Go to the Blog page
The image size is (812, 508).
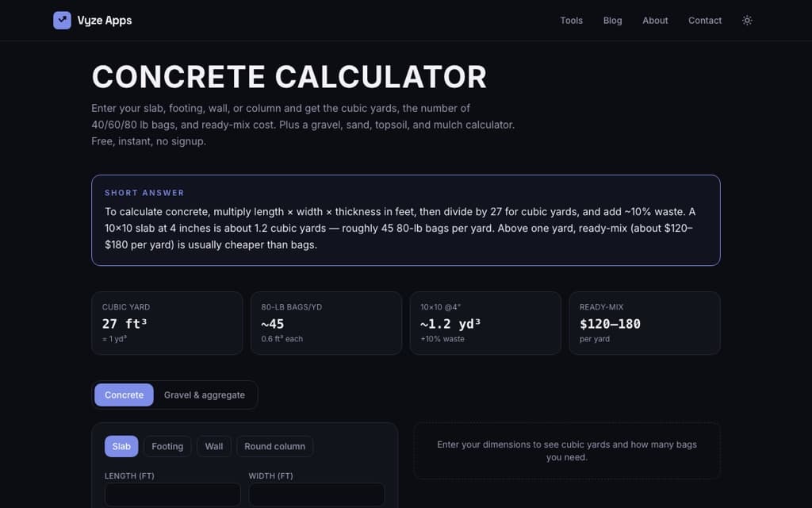612,20
